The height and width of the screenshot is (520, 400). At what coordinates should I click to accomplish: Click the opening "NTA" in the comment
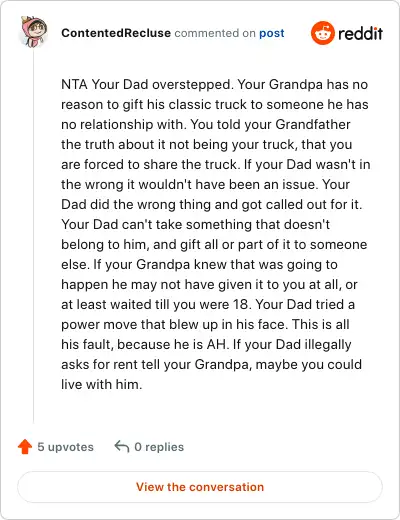[x=74, y=84]
